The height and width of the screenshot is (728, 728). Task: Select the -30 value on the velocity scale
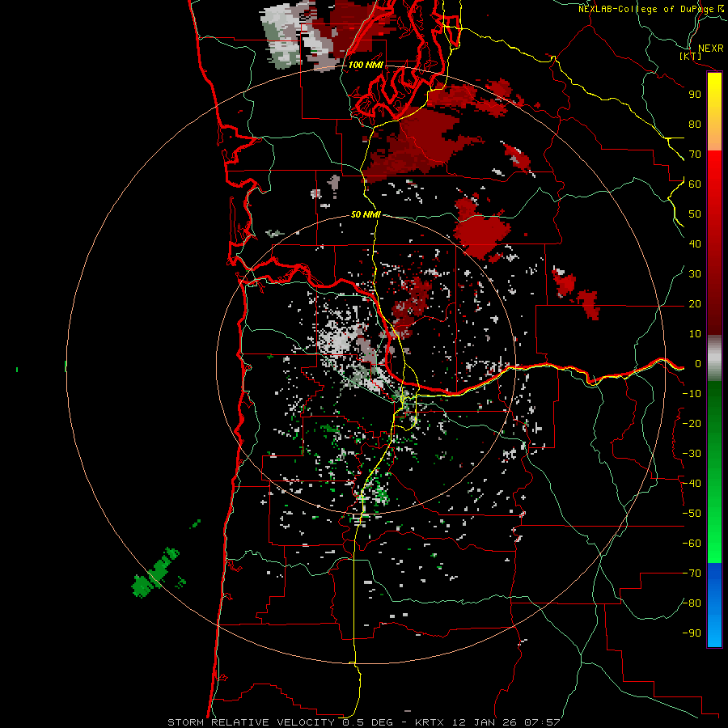click(692, 454)
